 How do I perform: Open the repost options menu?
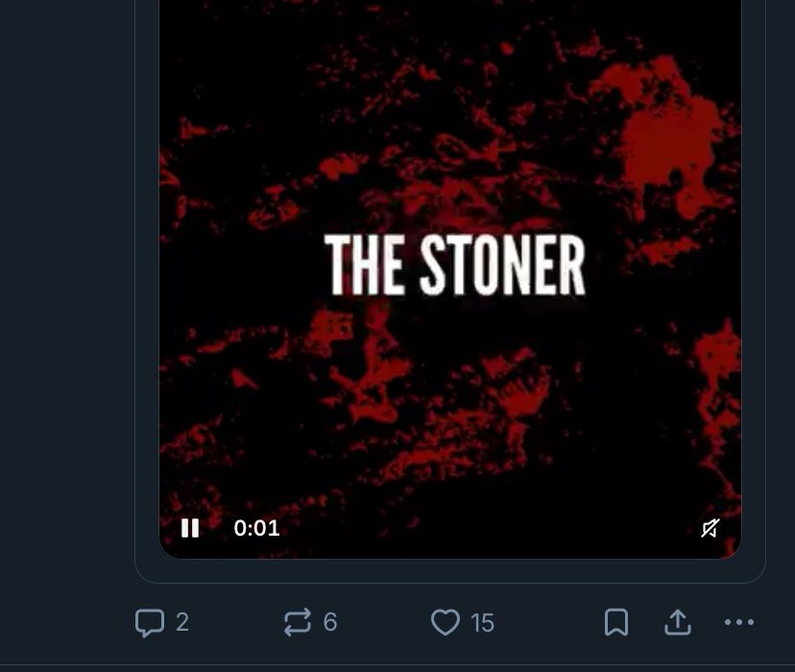pyautogui.click(x=299, y=622)
